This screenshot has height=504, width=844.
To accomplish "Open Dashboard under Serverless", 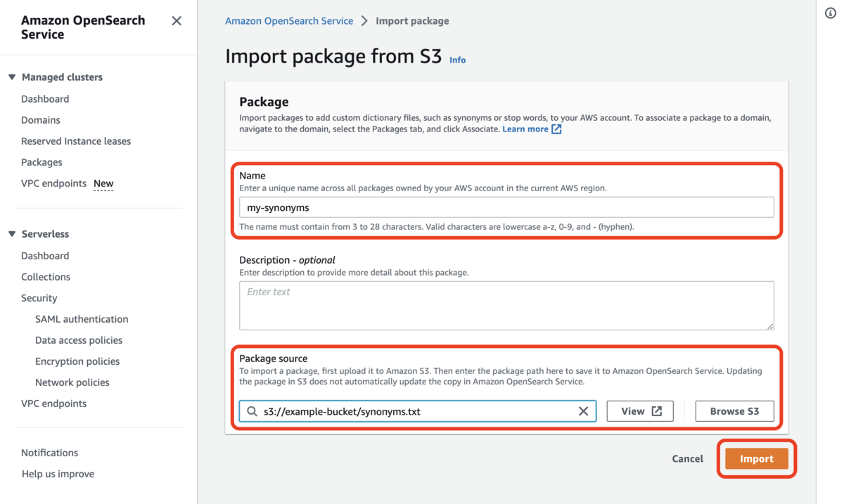I will pos(45,256).
